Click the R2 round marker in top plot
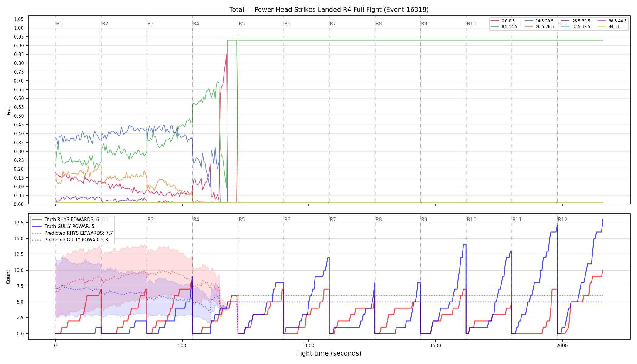 (105, 24)
